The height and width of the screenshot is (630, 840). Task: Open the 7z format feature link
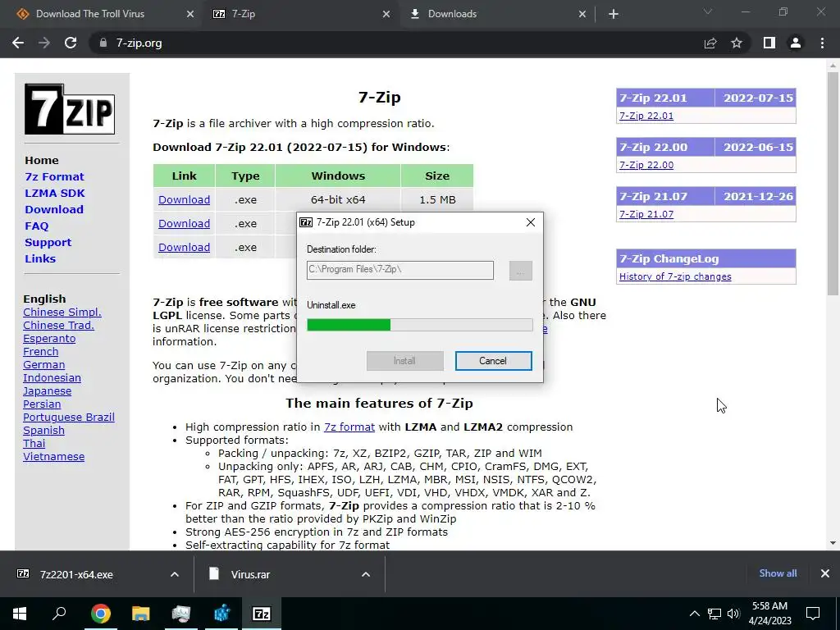pyautogui.click(x=349, y=427)
